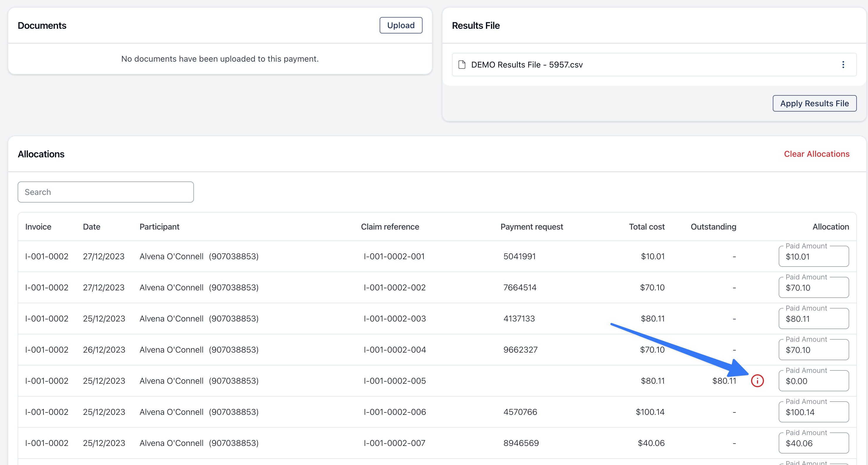Click payment request number 4137133

click(x=519, y=319)
